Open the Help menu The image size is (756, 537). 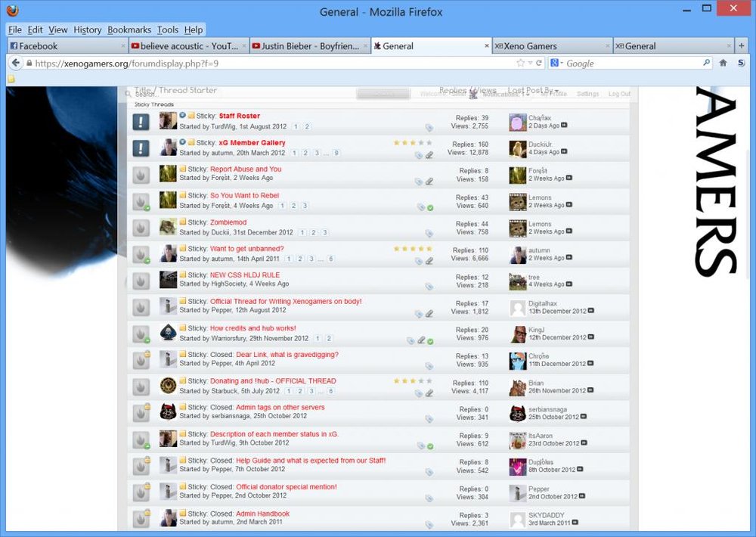[194, 30]
